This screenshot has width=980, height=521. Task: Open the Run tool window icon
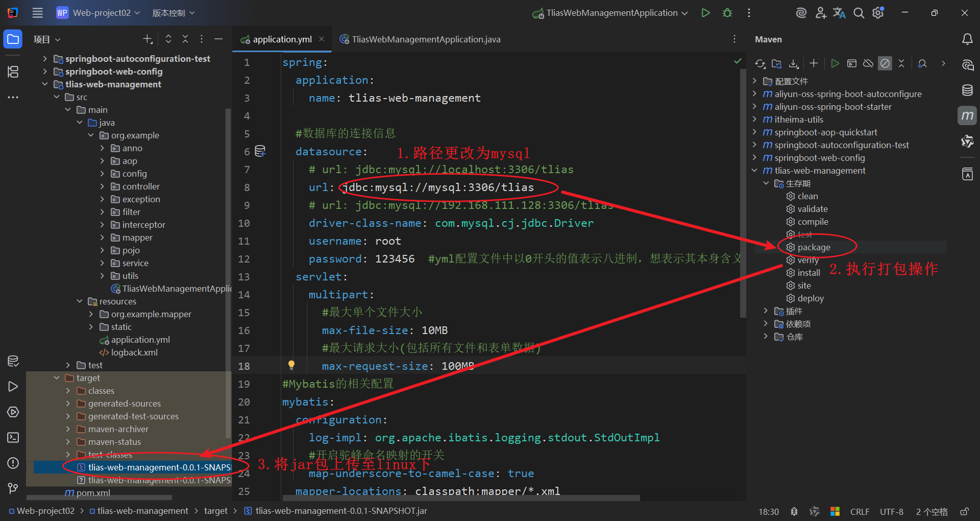click(13, 386)
